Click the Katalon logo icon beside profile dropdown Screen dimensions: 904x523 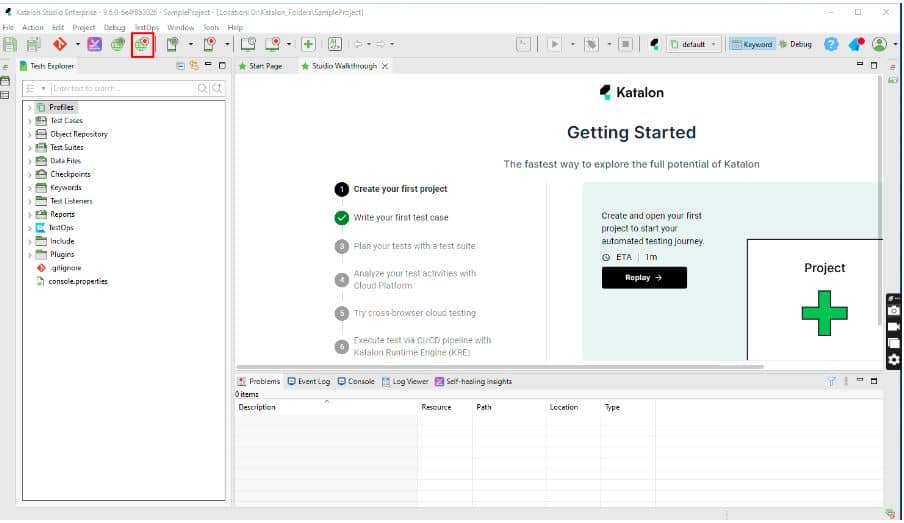[x=654, y=44]
